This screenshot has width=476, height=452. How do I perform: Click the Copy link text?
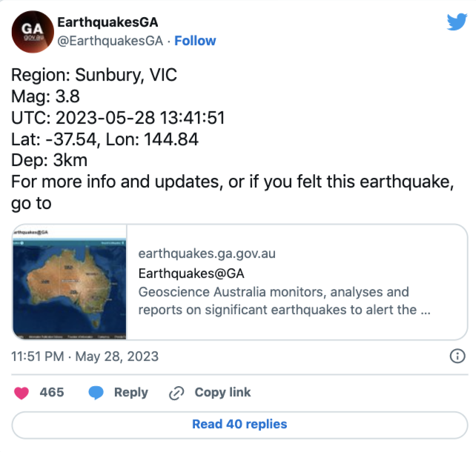(x=222, y=393)
